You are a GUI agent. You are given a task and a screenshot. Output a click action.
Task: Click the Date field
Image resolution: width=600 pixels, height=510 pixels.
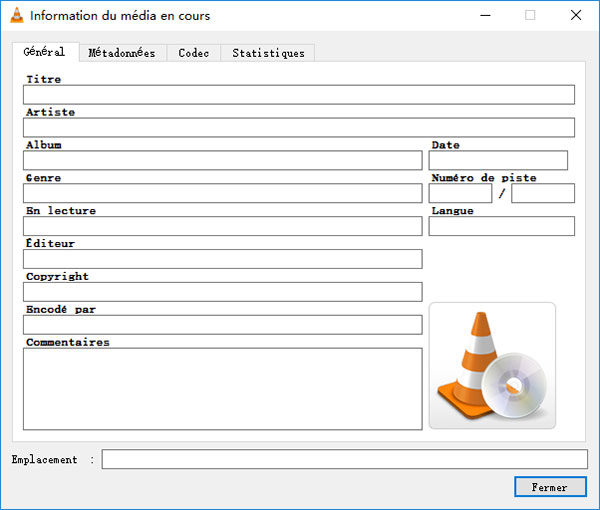pyautogui.click(x=498, y=161)
